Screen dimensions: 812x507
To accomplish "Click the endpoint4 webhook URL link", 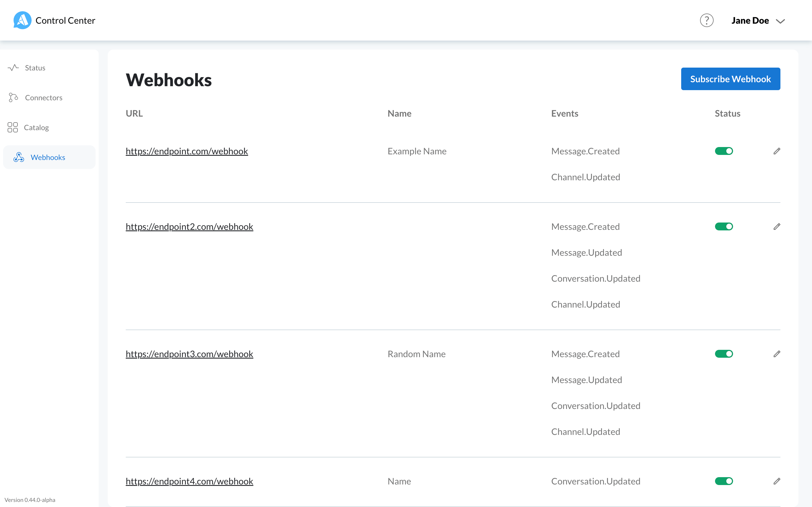I will click(189, 481).
